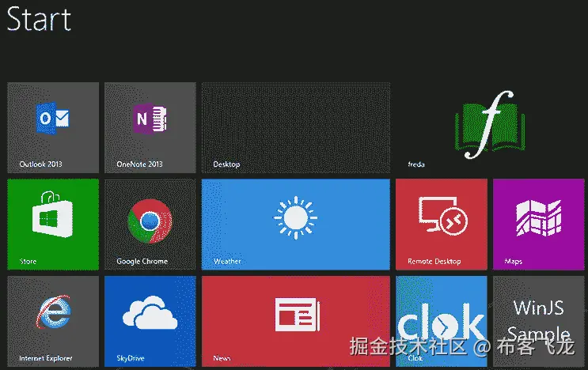Screen dimensions: 588x370
Task: Launch the Remote Desktop tile
Action: (442, 225)
